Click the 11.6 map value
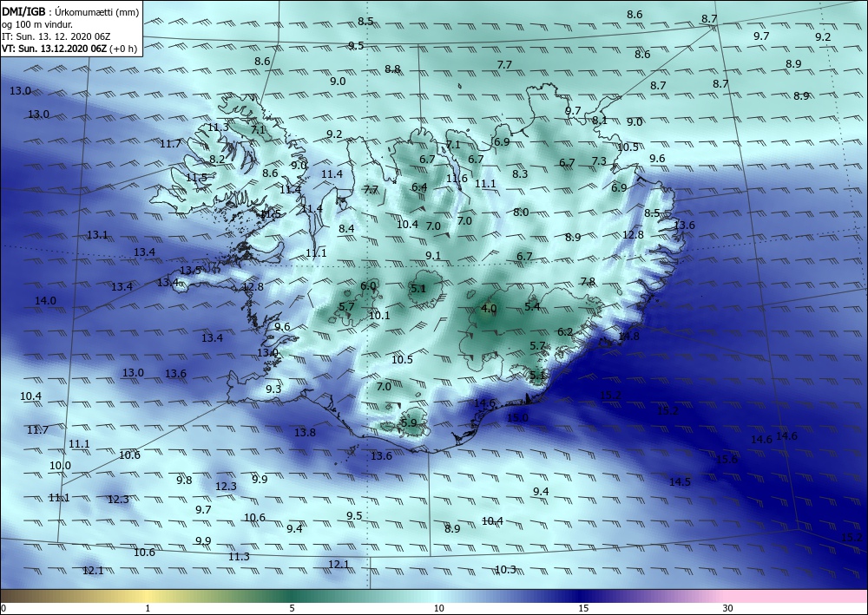Viewport: 868px width, 615px height. tap(457, 178)
